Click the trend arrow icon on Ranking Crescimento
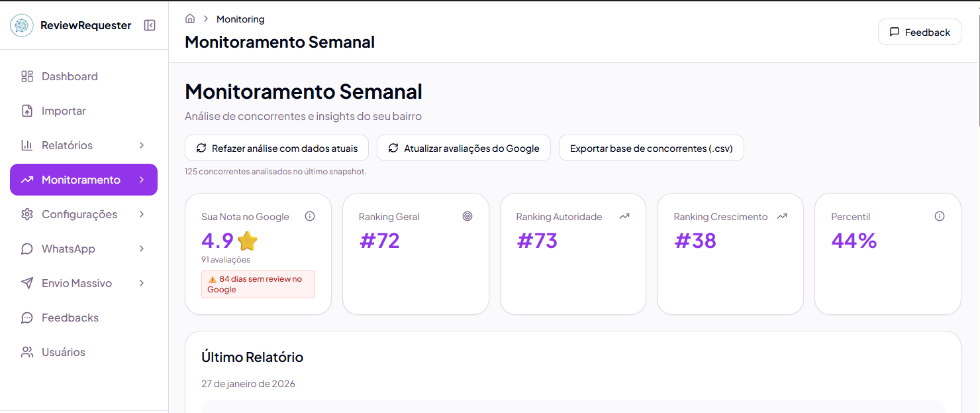The height and width of the screenshot is (413, 980). (783, 216)
